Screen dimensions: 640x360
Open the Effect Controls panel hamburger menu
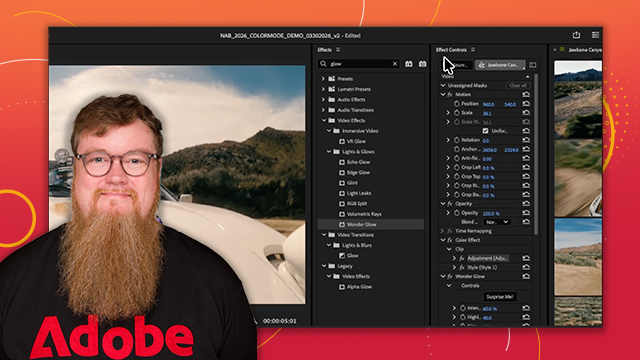[473, 50]
